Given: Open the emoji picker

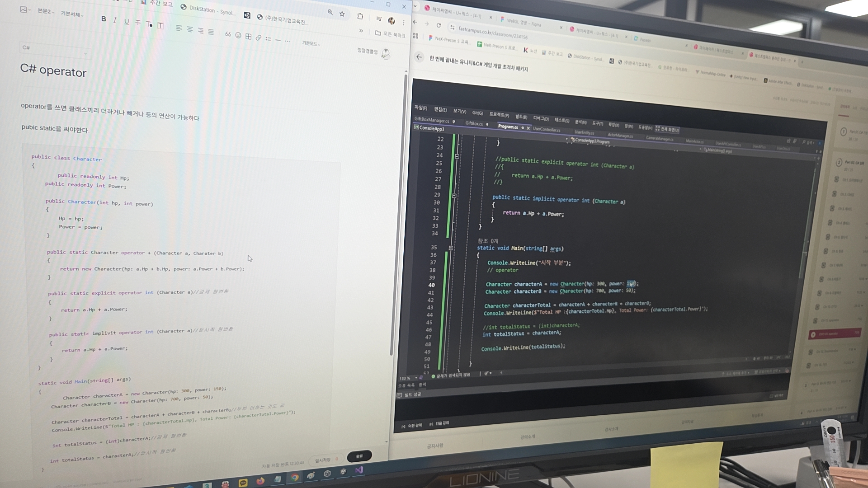Looking at the screenshot, I should pyautogui.click(x=238, y=35).
